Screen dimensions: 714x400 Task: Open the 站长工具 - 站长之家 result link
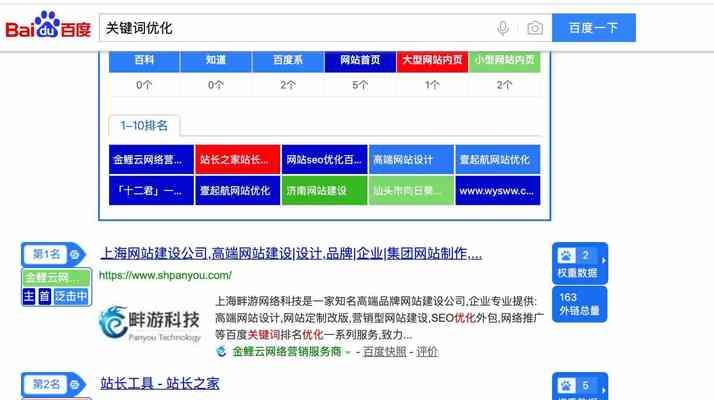point(160,383)
